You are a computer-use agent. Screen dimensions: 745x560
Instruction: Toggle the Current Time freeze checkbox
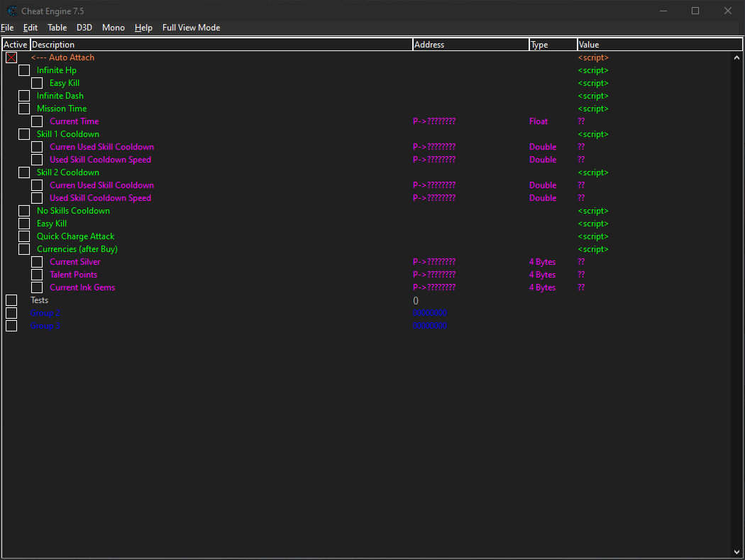coord(37,121)
